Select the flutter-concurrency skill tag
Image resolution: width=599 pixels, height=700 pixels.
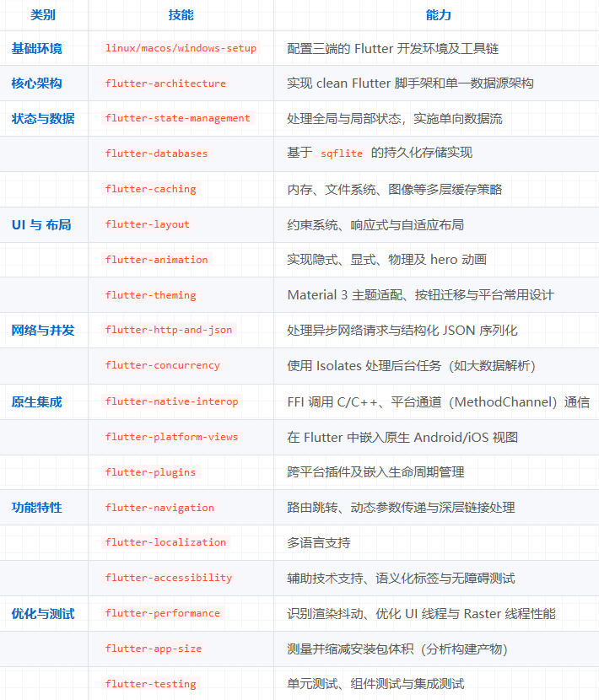(162, 365)
